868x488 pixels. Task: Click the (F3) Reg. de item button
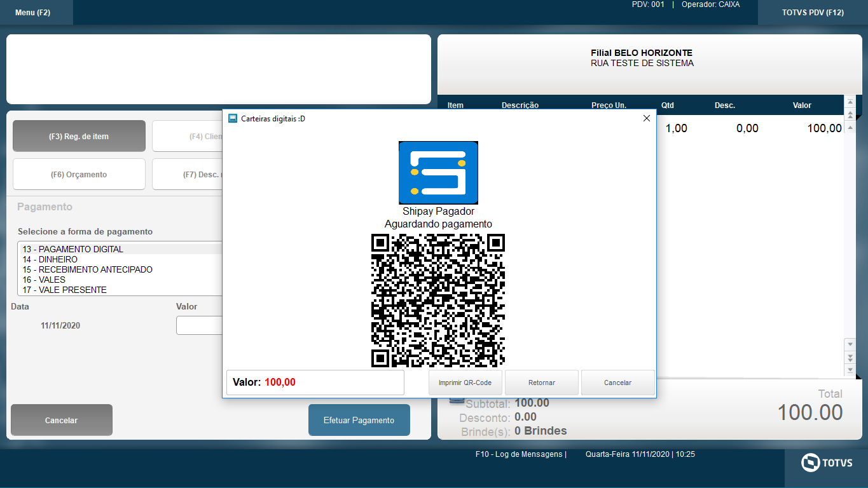click(79, 136)
